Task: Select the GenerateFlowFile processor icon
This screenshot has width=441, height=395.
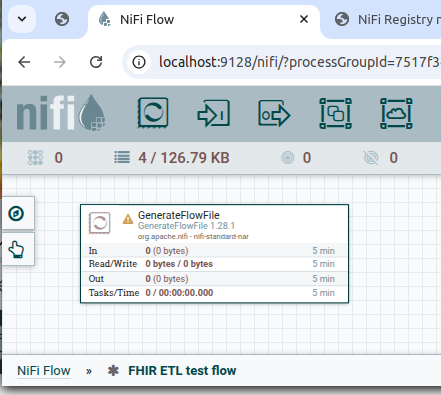Action: click(99, 223)
